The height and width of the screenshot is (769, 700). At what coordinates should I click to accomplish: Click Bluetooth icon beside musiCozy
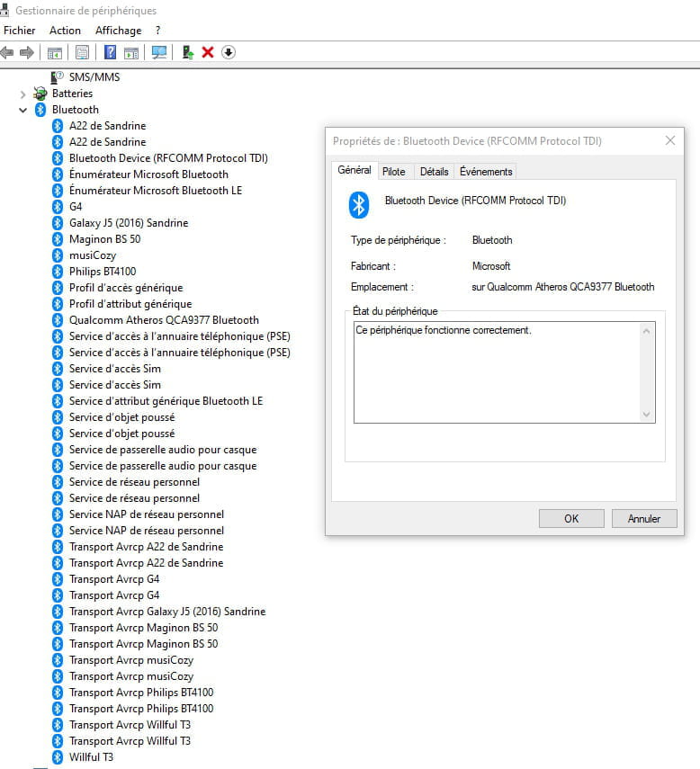pos(58,255)
